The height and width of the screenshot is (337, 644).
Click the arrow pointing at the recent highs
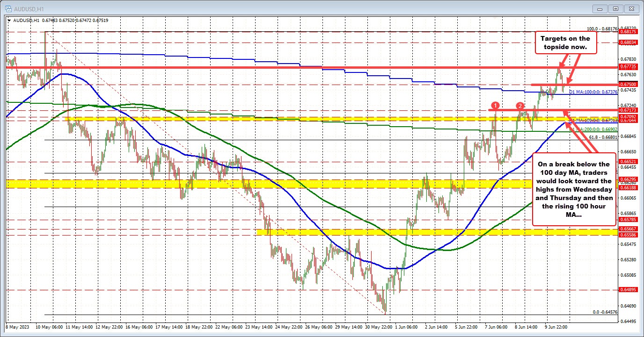(562, 63)
